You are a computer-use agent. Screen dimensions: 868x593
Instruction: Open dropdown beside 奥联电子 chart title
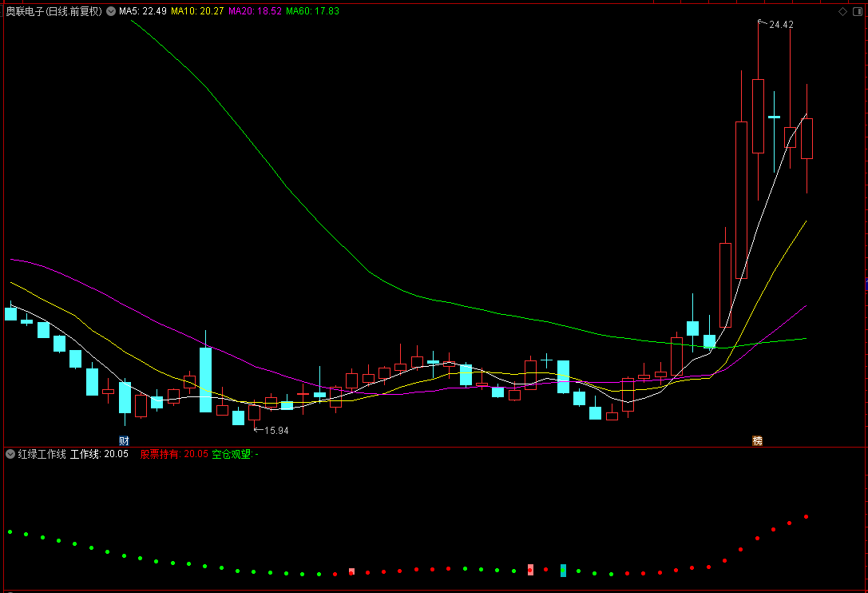pos(111,11)
